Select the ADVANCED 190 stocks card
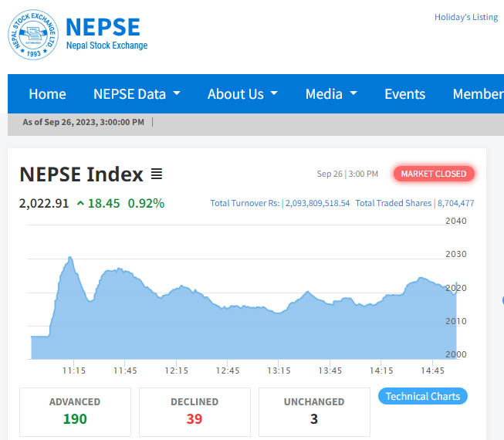This screenshot has height=440, width=504. pos(75,411)
